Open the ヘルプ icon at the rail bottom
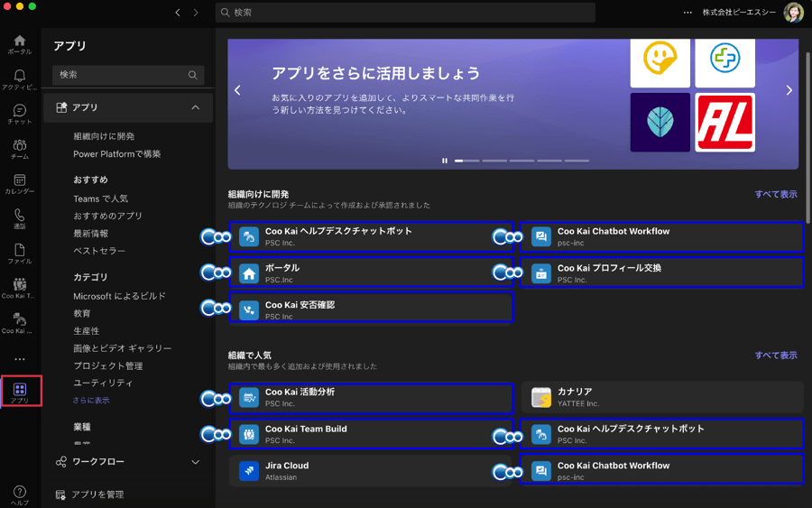 pos(20,495)
